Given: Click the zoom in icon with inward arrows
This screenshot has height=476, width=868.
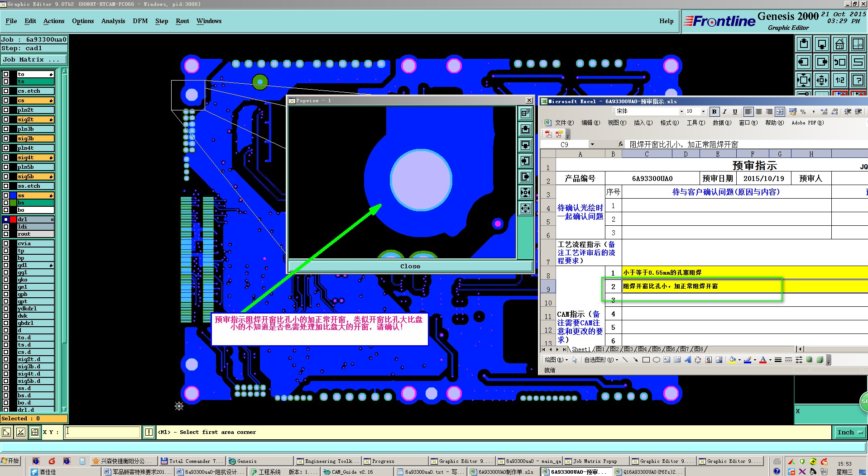Looking at the screenshot, I should click(804, 80).
